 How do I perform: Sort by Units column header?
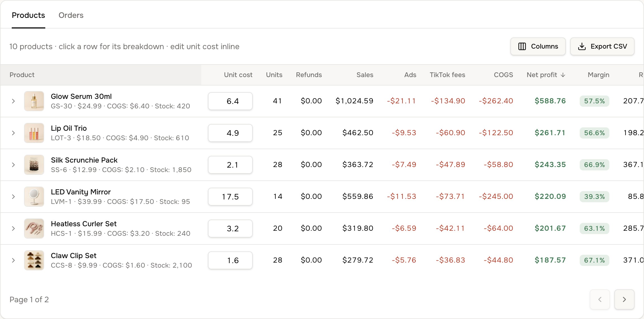click(274, 75)
